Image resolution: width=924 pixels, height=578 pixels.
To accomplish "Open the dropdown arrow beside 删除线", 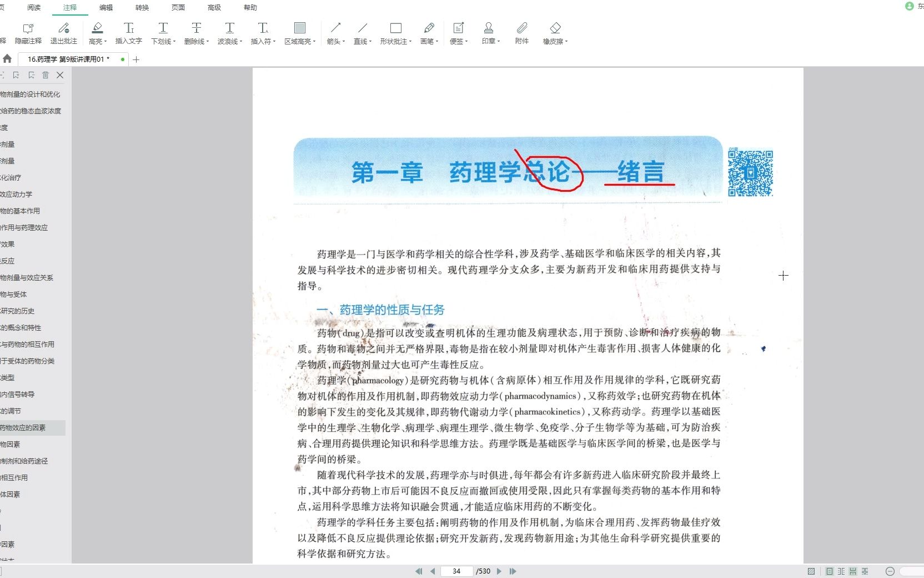I will [208, 42].
